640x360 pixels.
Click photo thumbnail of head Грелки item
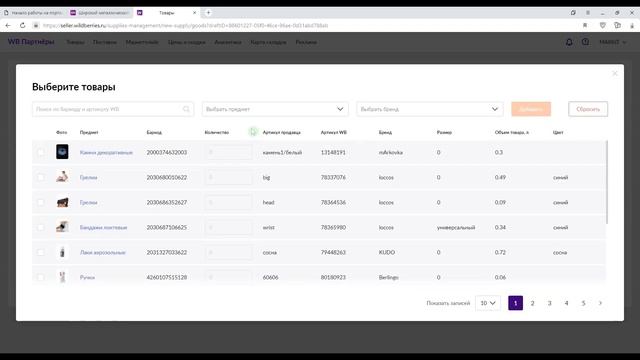point(62,202)
